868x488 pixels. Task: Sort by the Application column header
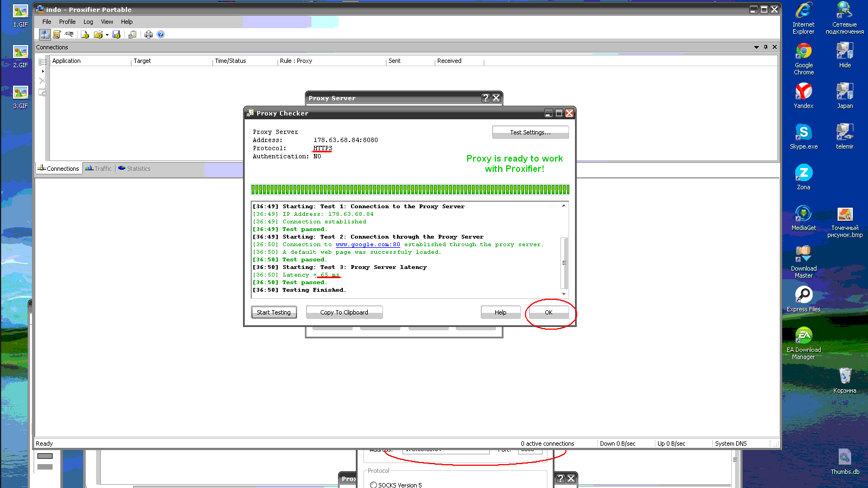click(x=91, y=61)
